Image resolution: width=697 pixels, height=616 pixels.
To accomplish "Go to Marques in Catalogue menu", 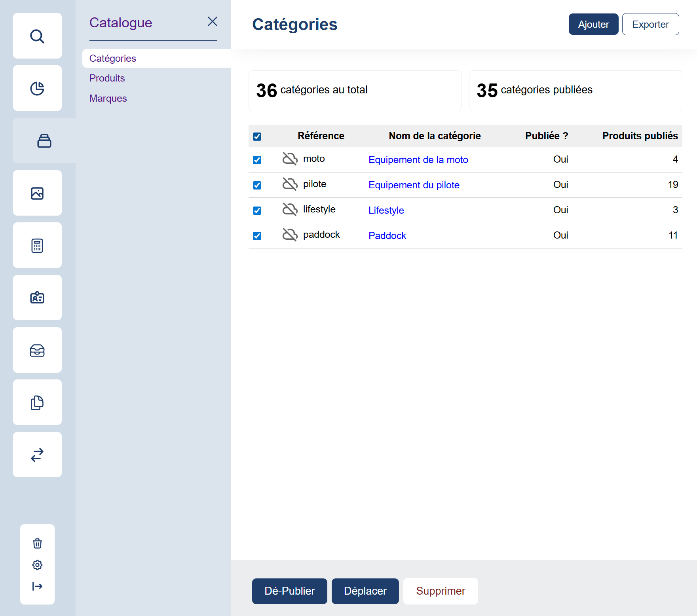I will tap(108, 99).
